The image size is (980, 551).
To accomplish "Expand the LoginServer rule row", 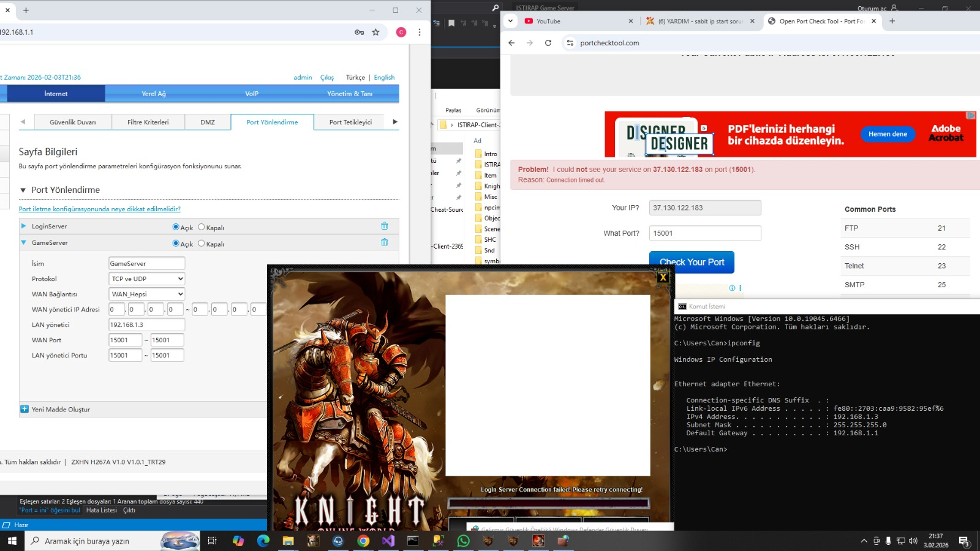I will coord(24,226).
